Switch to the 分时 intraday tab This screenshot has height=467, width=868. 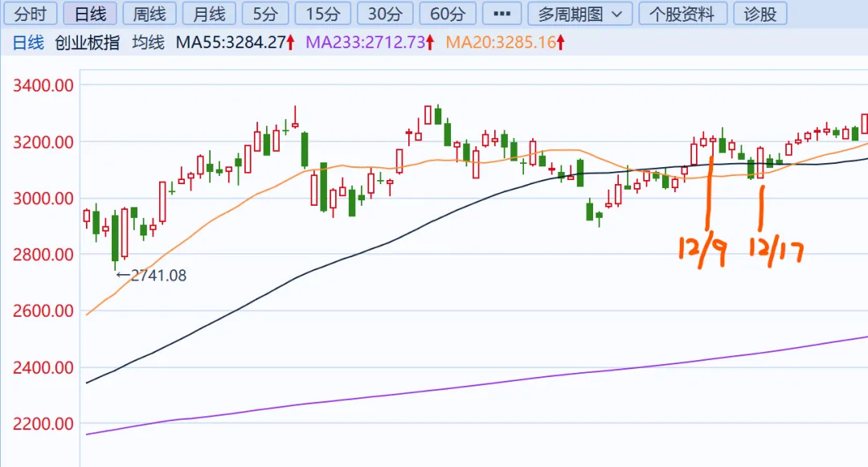(x=31, y=14)
